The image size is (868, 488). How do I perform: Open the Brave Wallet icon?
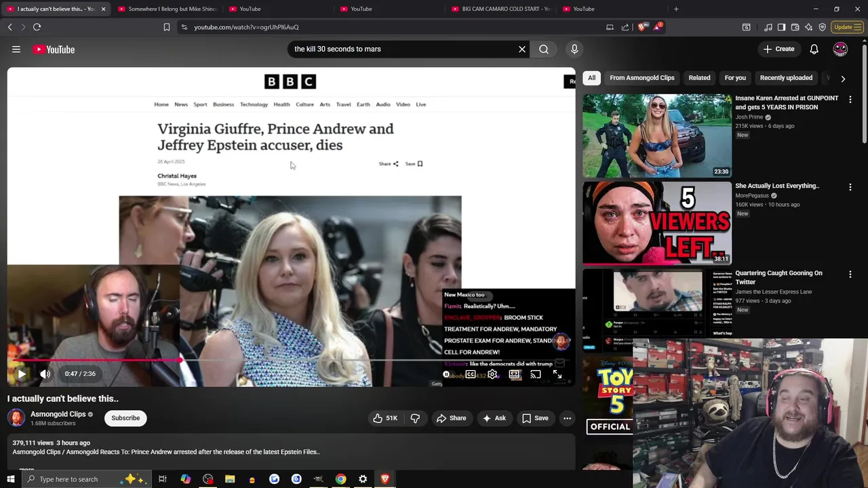(x=795, y=27)
